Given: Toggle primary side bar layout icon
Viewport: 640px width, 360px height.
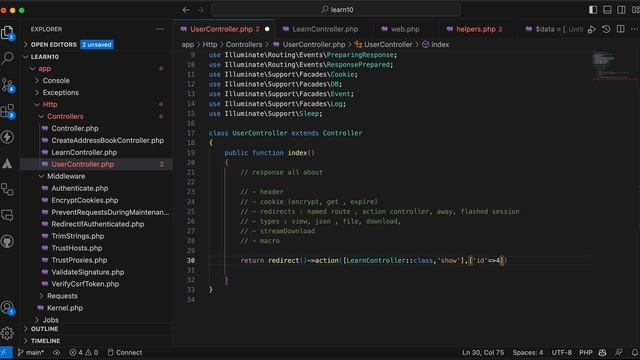Looking at the screenshot, I should pyautogui.click(x=593, y=10).
